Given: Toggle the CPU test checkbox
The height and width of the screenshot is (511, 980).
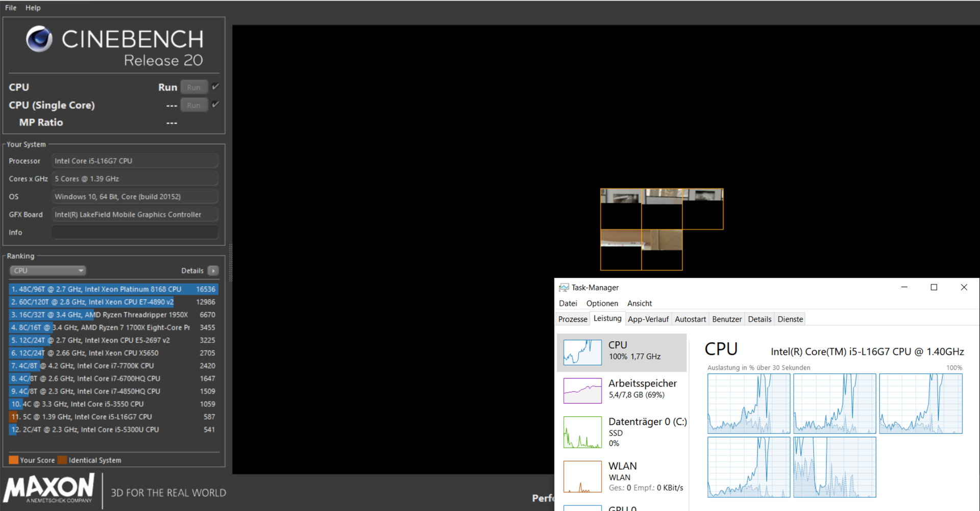Looking at the screenshot, I should 215,87.
